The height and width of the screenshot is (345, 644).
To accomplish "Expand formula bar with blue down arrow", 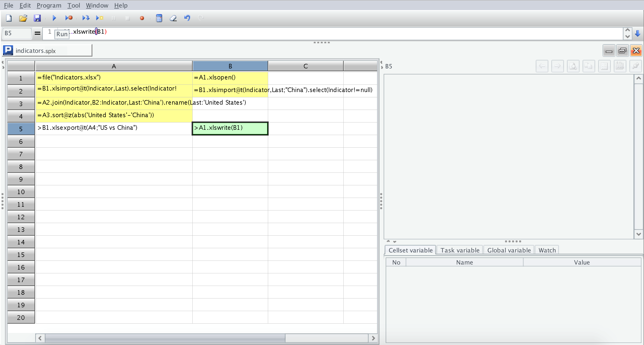I will (x=637, y=33).
